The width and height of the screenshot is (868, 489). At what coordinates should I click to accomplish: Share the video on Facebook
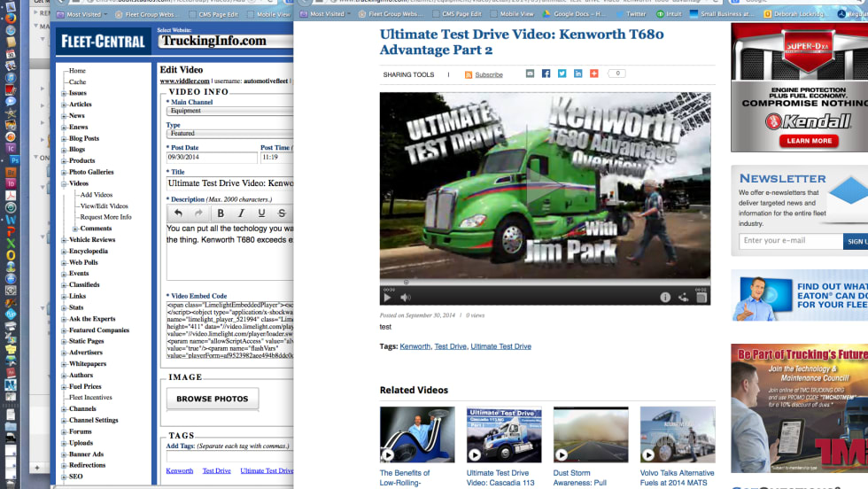click(546, 74)
